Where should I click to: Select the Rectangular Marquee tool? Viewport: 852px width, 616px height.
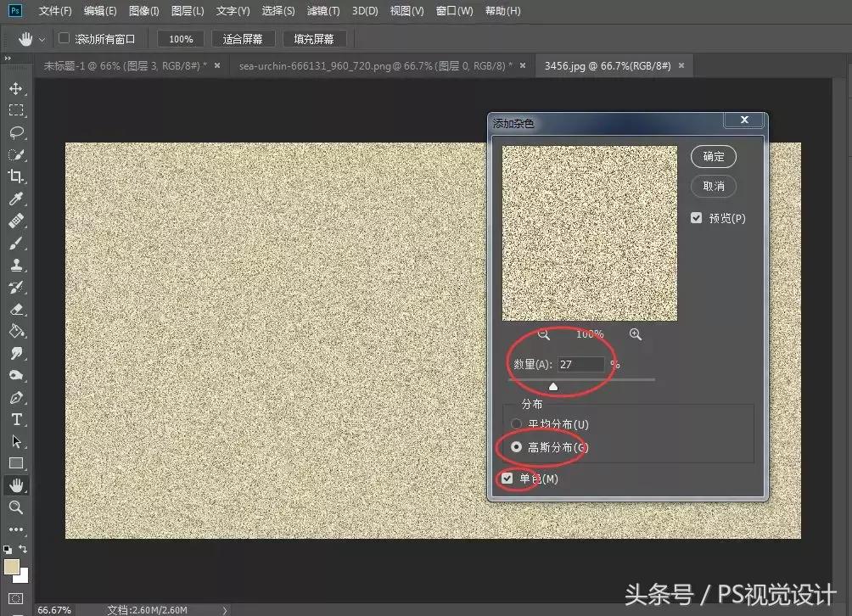[x=17, y=109]
